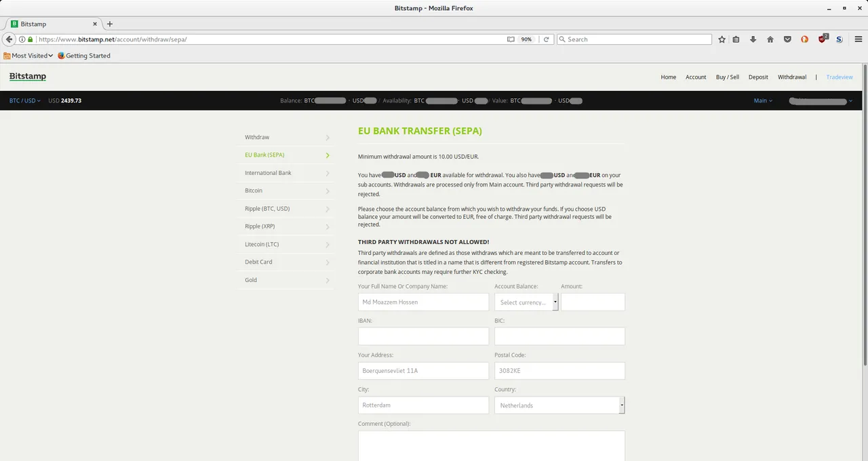The width and height of the screenshot is (868, 461).
Task: Open the downloads arrow icon
Action: [753, 39]
